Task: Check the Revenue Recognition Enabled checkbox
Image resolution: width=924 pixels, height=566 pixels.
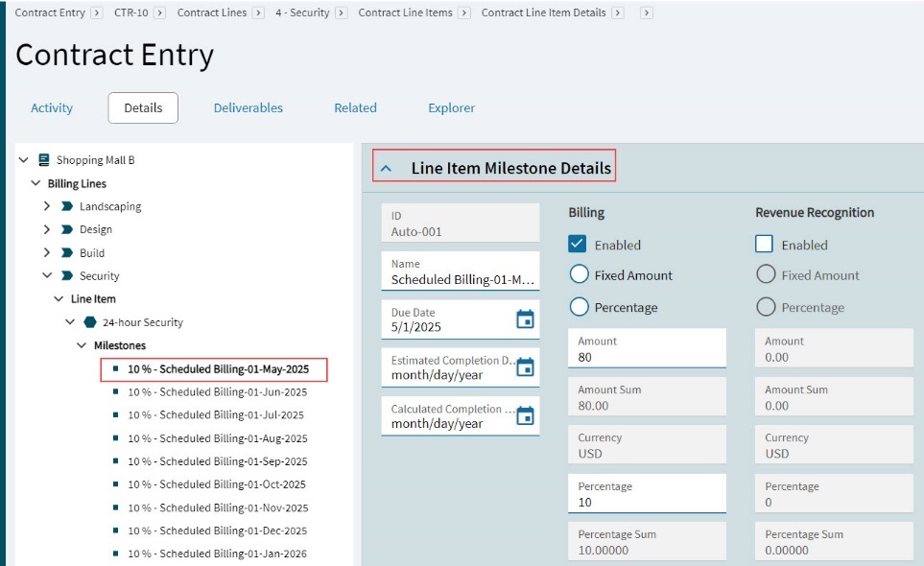Action: pos(765,244)
